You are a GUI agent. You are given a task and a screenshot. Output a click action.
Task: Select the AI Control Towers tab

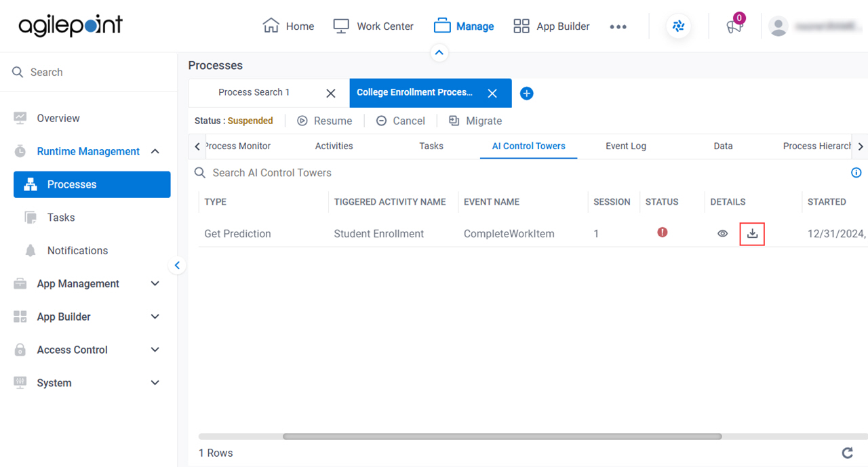(529, 146)
